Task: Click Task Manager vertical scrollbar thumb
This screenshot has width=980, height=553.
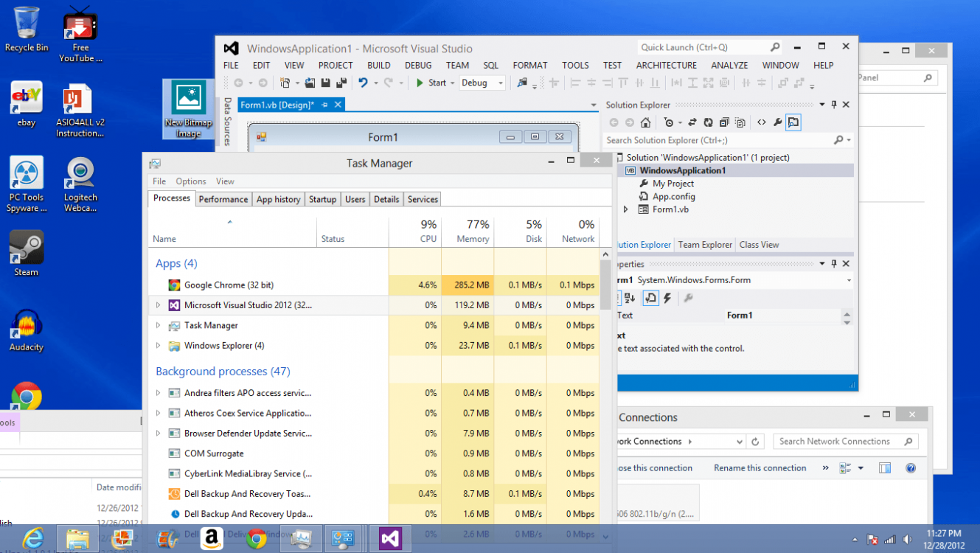Action: click(x=605, y=285)
